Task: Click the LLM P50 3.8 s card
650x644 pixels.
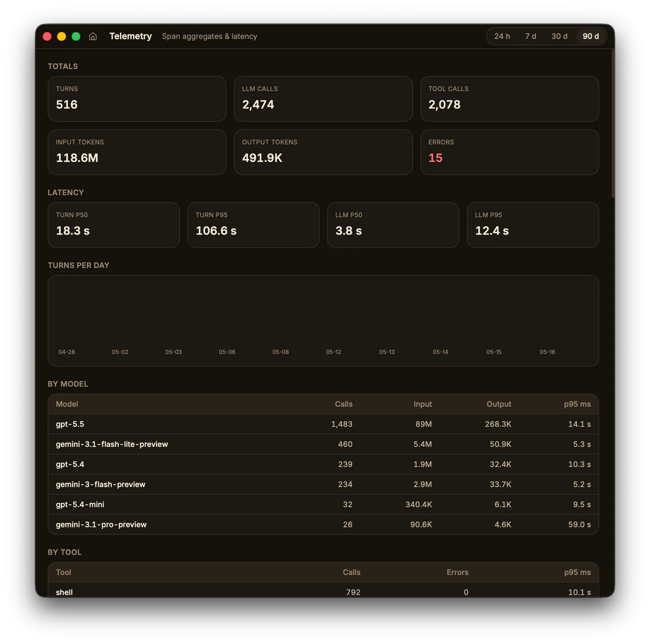Action: [393, 225]
